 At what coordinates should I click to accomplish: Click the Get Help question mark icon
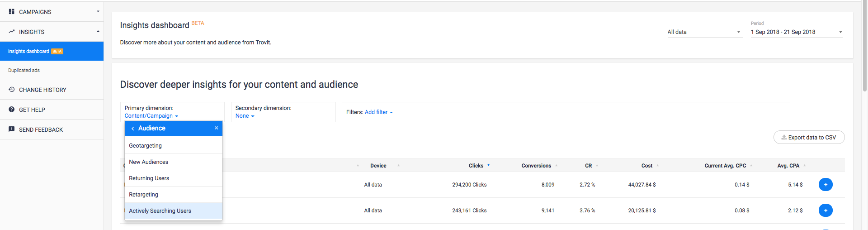click(x=12, y=110)
